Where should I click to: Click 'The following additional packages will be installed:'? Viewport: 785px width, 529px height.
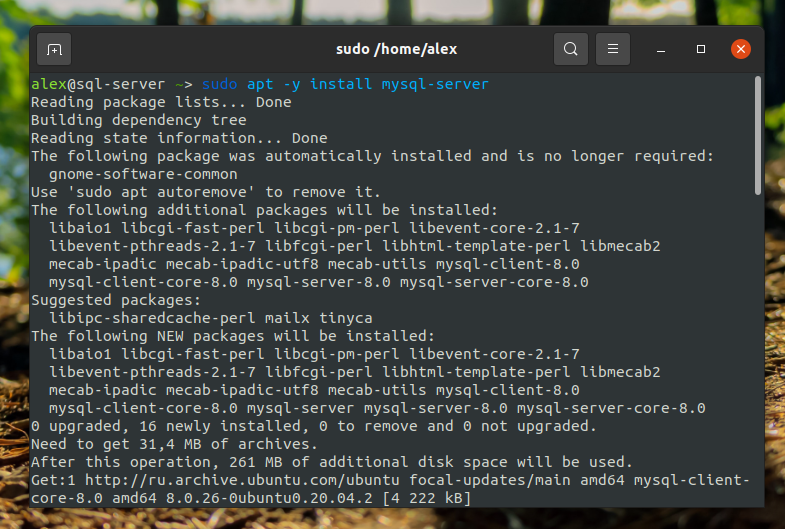[264, 210]
